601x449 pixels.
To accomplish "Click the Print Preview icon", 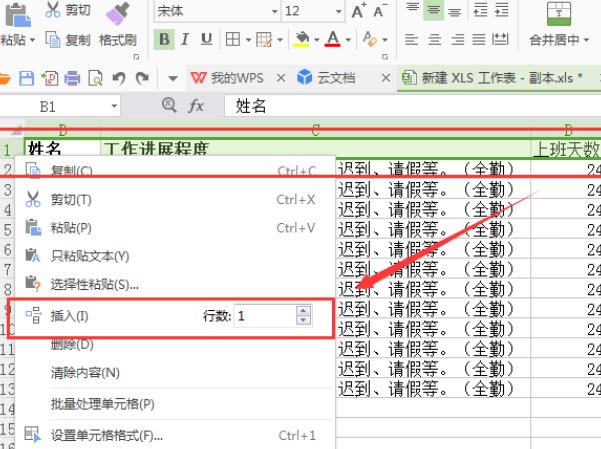I will tap(95, 78).
